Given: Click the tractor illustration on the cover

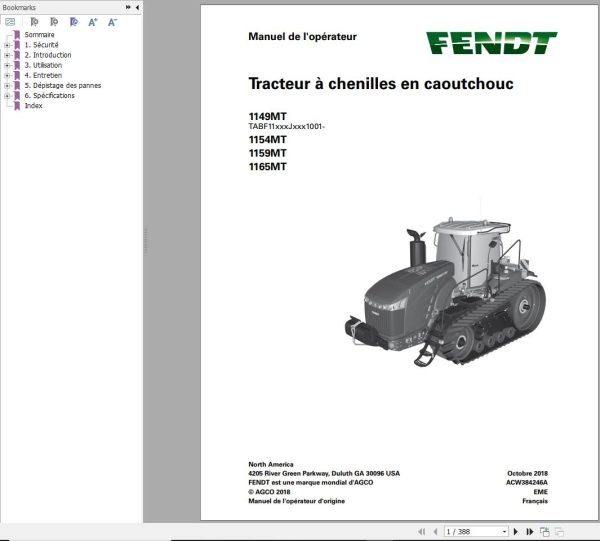Looking at the screenshot, I should coord(446,291).
